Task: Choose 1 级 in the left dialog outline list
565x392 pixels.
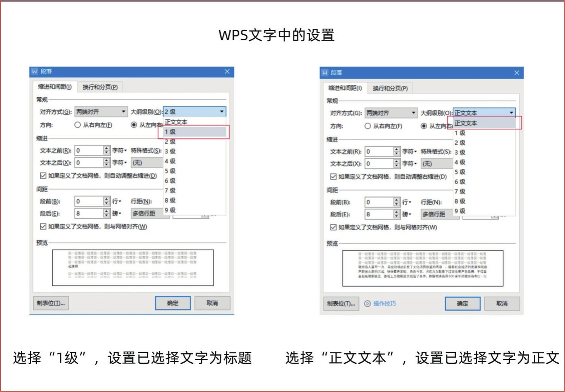Action: coord(194,132)
